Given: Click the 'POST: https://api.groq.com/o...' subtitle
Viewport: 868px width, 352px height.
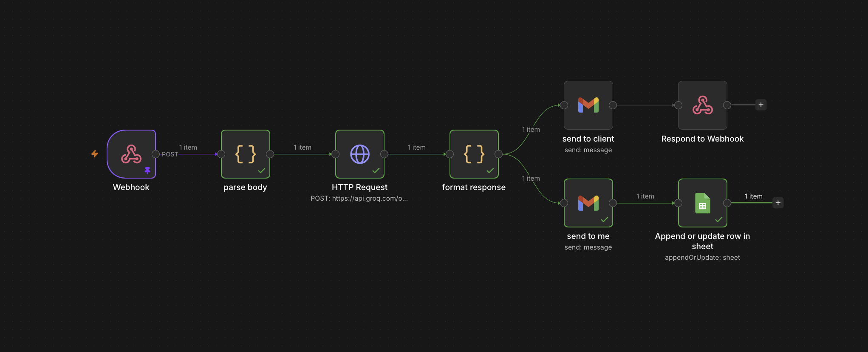Looking at the screenshot, I should coord(359,199).
